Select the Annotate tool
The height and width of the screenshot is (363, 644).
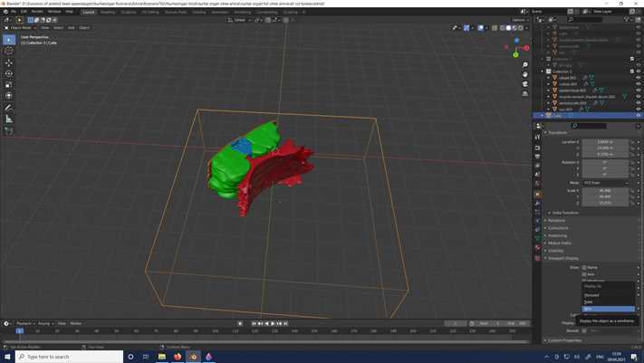(9, 108)
